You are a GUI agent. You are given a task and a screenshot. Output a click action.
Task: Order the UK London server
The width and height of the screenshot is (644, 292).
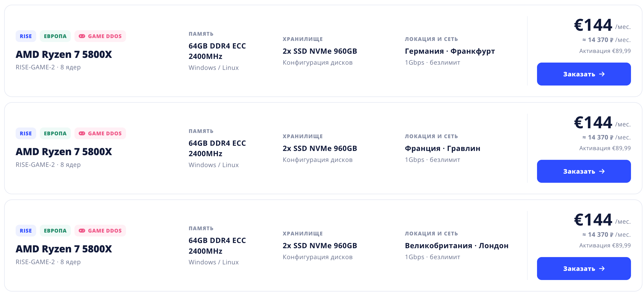point(584,269)
